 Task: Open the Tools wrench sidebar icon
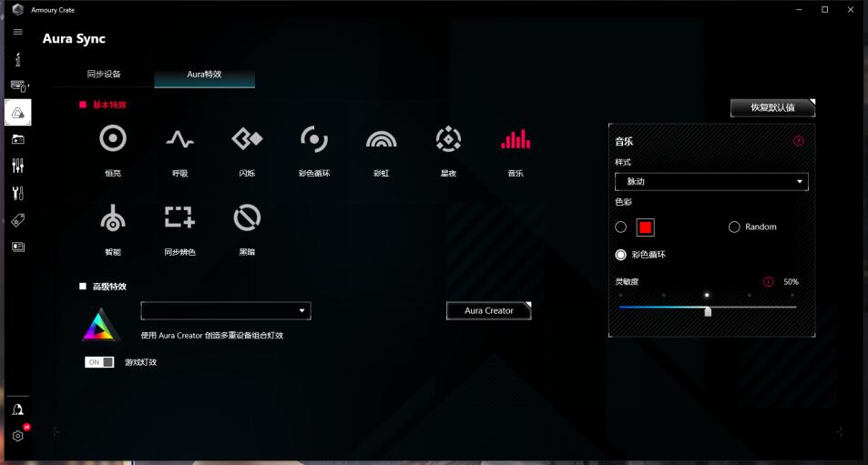pos(17,193)
